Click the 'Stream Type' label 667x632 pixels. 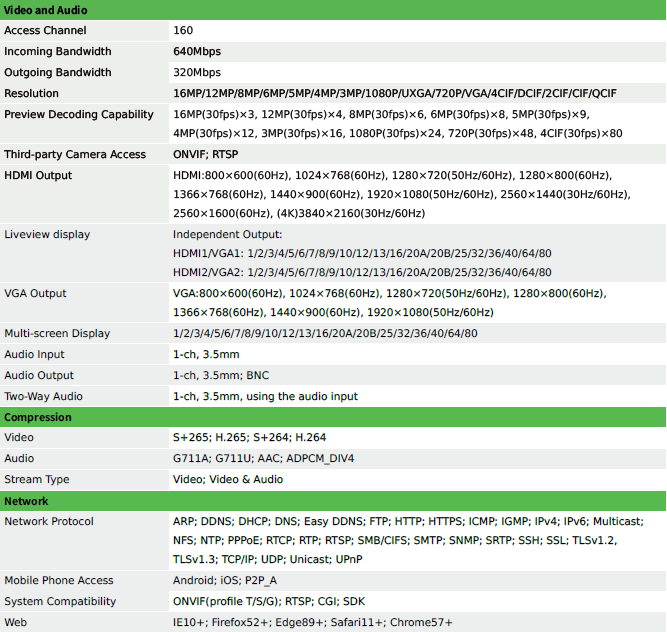click(x=37, y=479)
